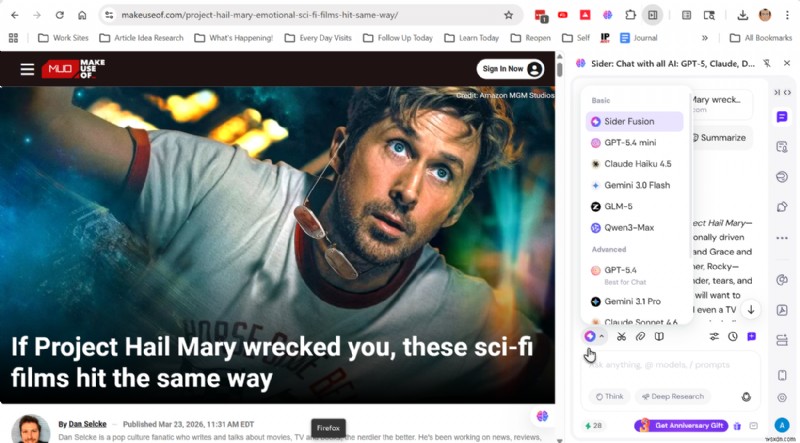Open the mobile phone icon in Sider's sidebar
The height and width of the screenshot is (443, 800).
point(782,375)
